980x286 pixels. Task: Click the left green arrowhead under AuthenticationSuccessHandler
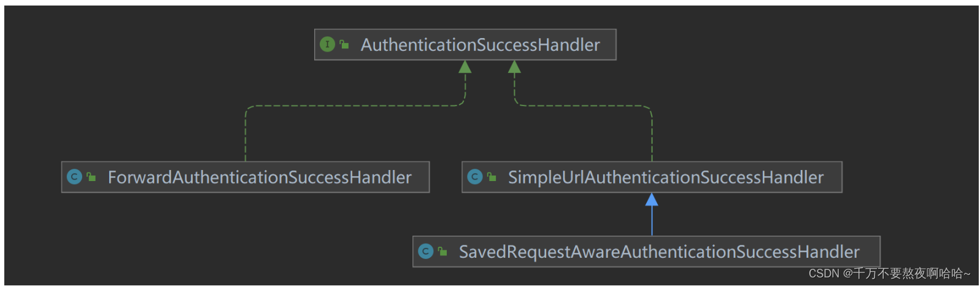pos(465,67)
